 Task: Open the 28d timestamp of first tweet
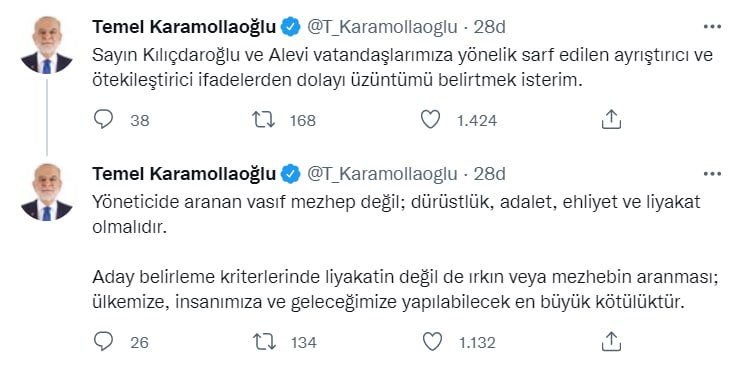tap(489, 27)
